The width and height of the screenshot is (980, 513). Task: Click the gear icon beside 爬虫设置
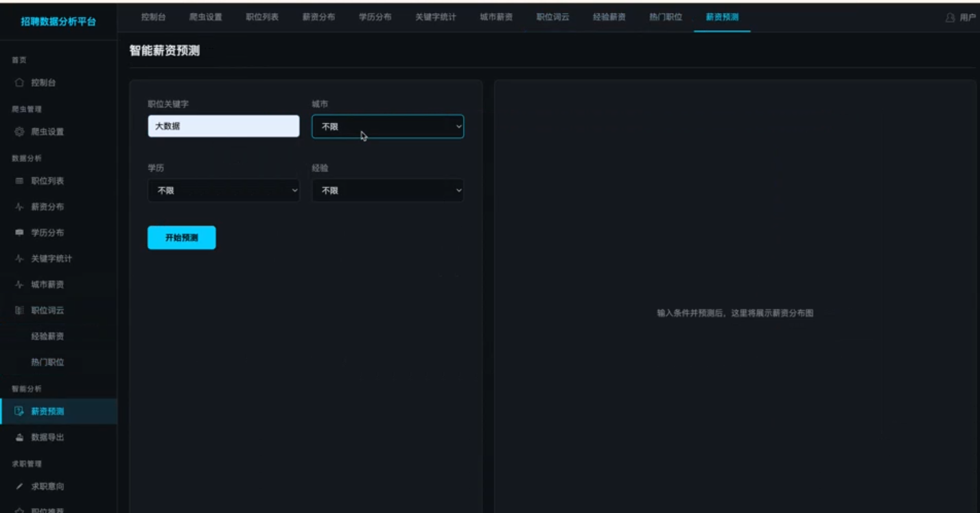point(19,132)
